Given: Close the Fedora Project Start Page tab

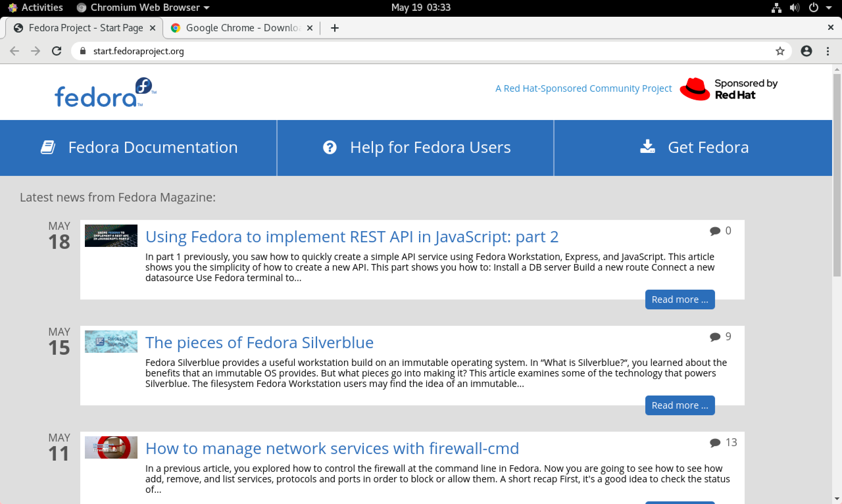Looking at the screenshot, I should [x=153, y=28].
